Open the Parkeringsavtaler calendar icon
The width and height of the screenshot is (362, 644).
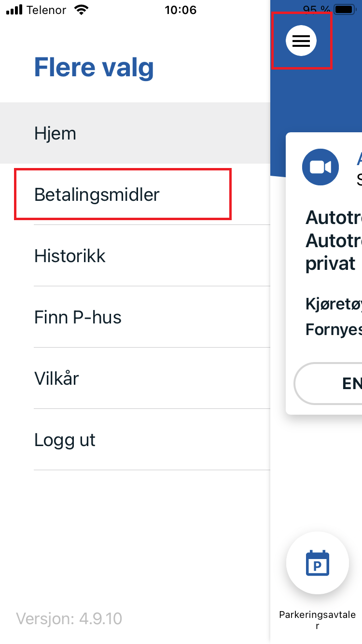318,563
